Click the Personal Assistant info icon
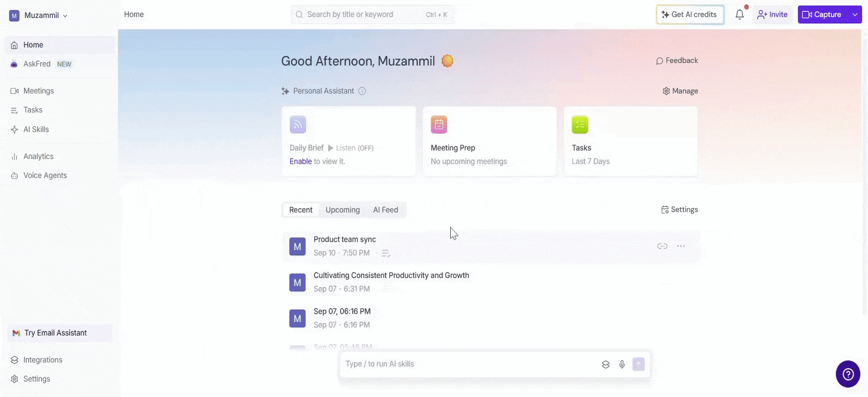The image size is (868, 397). tap(362, 91)
